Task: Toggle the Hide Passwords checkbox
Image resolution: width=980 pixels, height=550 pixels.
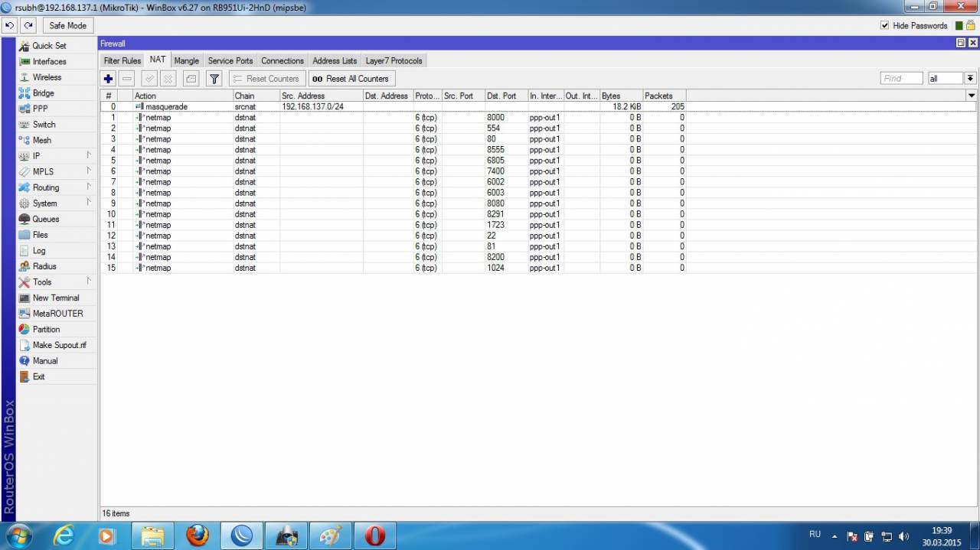Action: pos(885,26)
